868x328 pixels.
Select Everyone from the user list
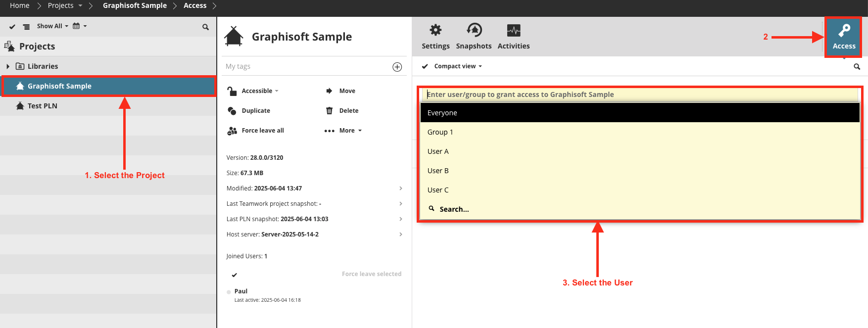coord(640,113)
